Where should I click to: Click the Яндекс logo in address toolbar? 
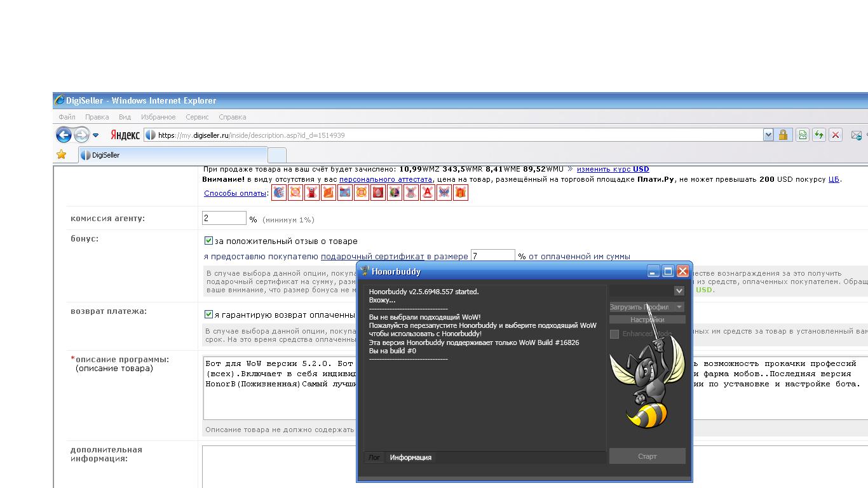(x=125, y=135)
